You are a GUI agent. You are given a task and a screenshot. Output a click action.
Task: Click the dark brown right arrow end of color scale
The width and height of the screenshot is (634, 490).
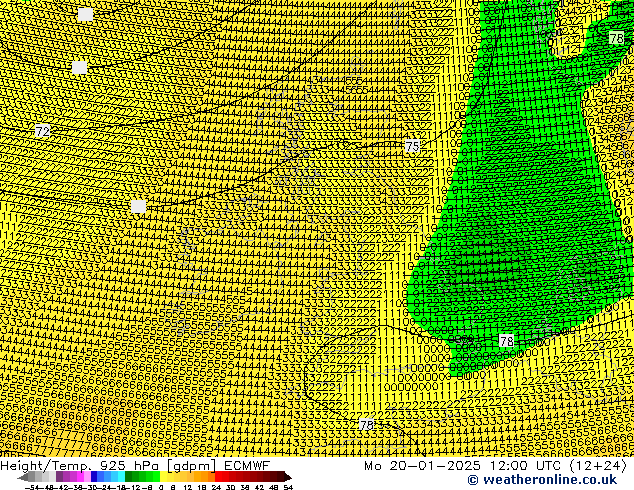point(288,477)
